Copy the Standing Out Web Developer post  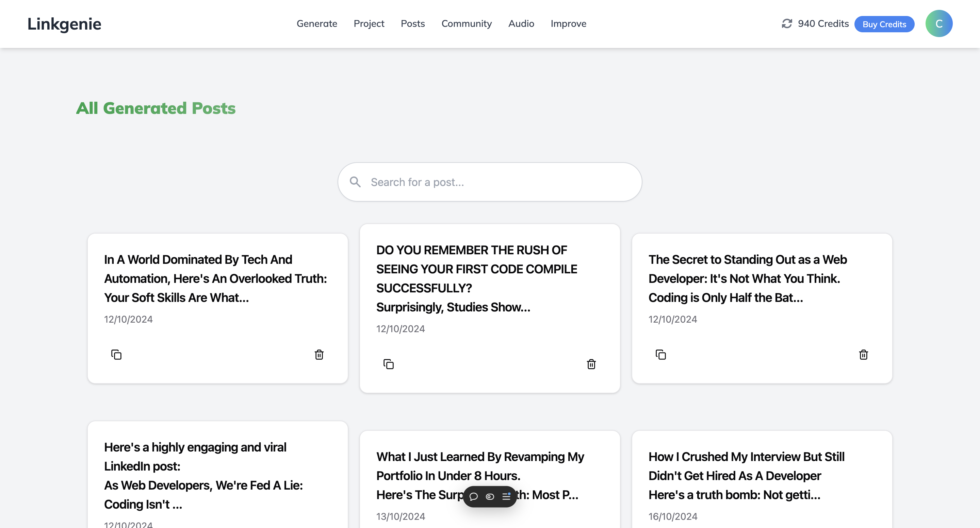click(x=660, y=354)
